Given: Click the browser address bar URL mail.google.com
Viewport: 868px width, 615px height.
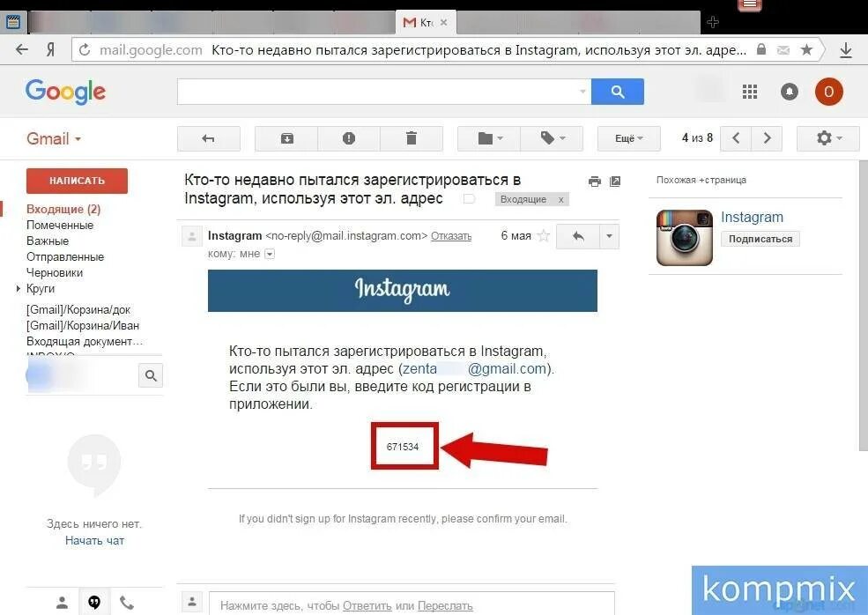Looking at the screenshot, I should [x=151, y=50].
